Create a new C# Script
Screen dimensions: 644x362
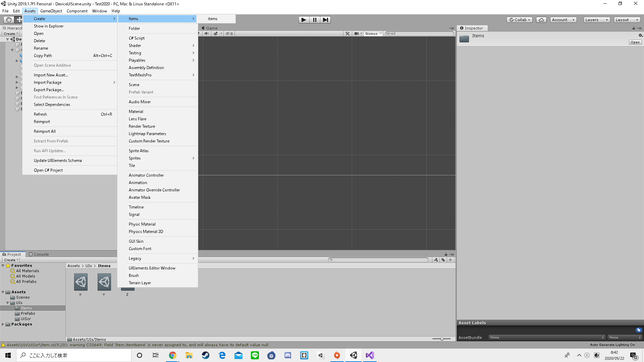(x=137, y=38)
